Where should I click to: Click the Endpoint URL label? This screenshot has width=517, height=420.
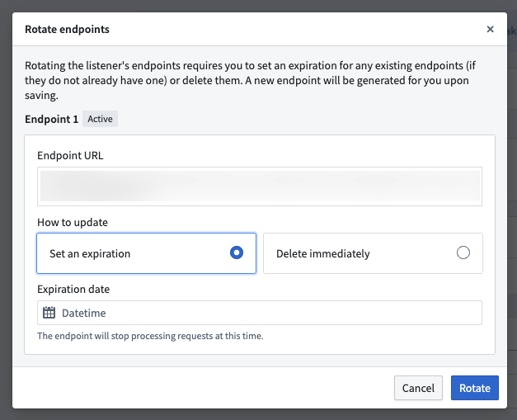point(70,155)
